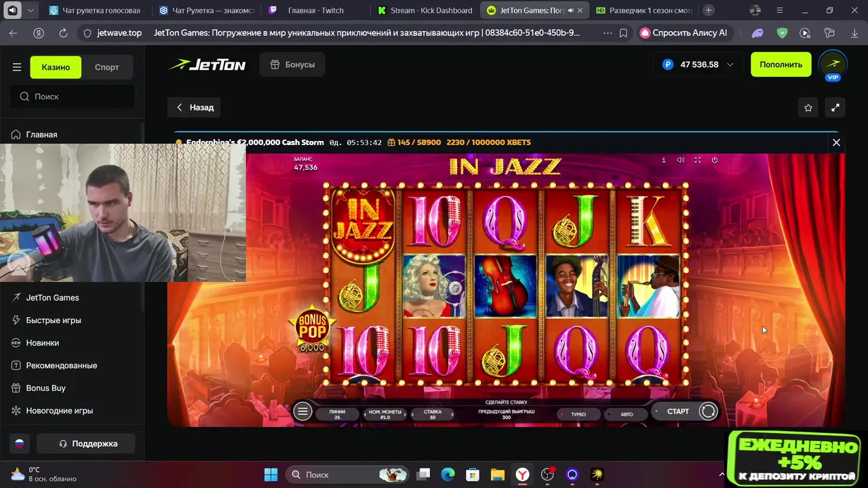
Task: Increase СТАВКА with right arrow
Action: click(452, 414)
